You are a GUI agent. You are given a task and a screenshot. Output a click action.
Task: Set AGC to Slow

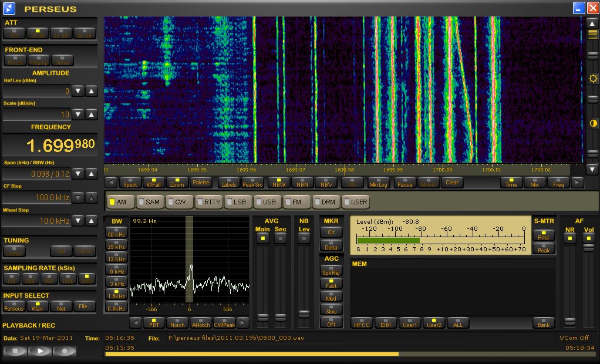tap(331, 309)
